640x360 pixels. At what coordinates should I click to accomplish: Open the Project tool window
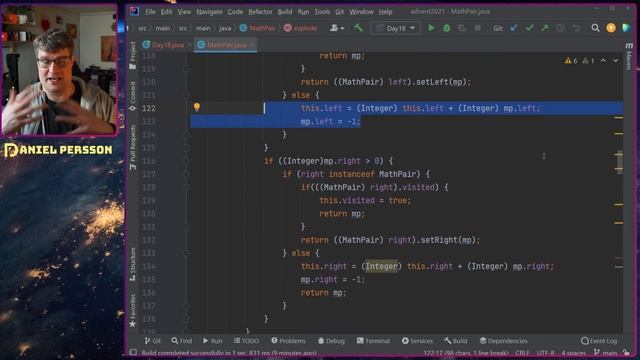coord(133,56)
